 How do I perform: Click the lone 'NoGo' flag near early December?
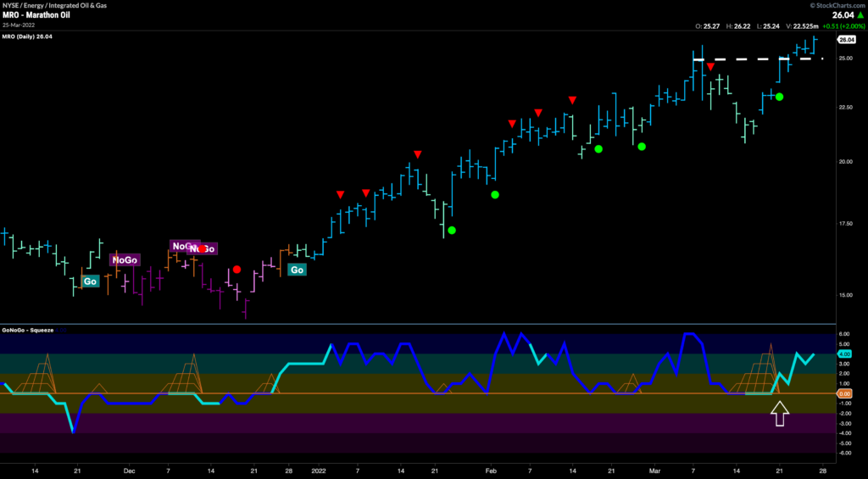125,259
